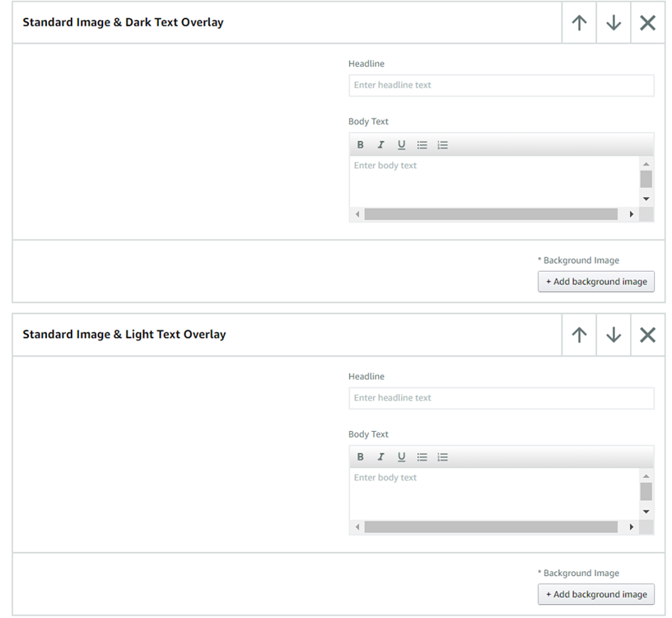Apply italic in Dark Text Overlay body editor
Viewport: 672px width, 618px height.
(x=380, y=144)
